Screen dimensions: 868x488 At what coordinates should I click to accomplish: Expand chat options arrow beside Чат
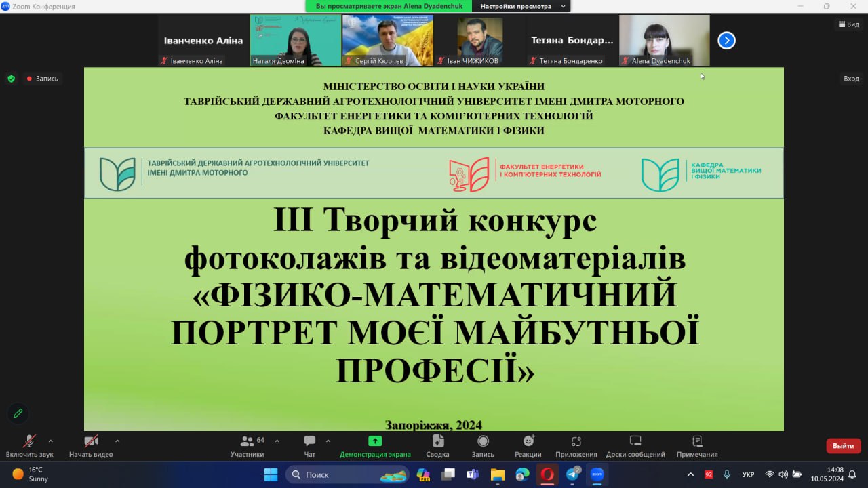point(328,441)
